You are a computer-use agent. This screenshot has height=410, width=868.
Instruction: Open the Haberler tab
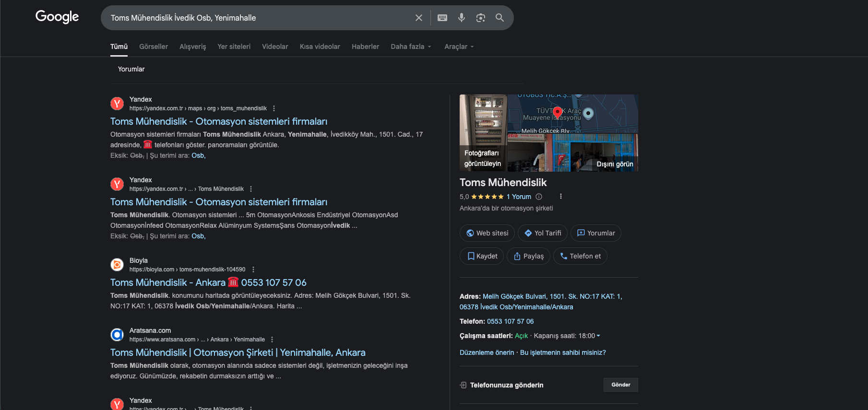[365, 47]
